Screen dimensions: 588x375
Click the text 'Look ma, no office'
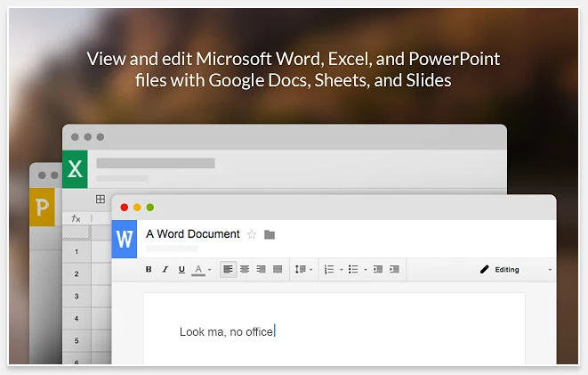tap(227, 332)
